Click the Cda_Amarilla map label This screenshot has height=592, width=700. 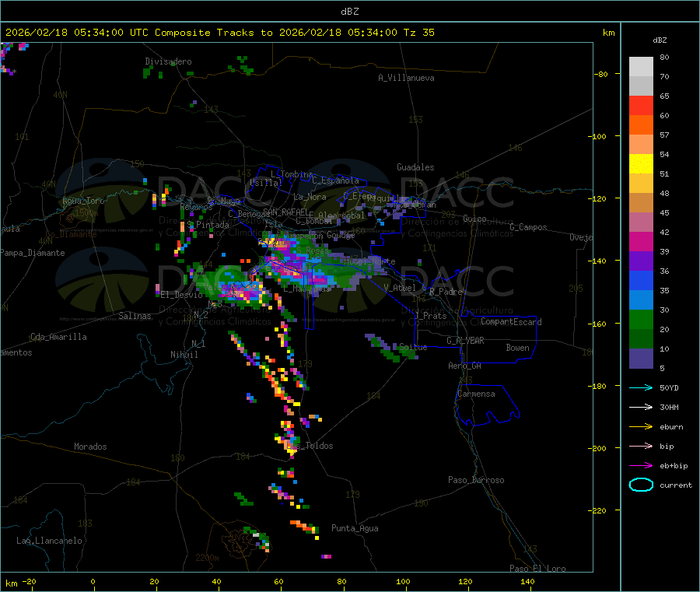[x=58, y=337]
